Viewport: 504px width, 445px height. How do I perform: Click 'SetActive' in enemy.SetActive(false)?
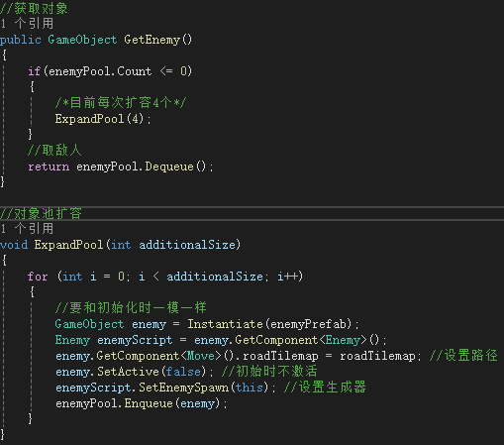pyautogui.click(x=128, y=372)
